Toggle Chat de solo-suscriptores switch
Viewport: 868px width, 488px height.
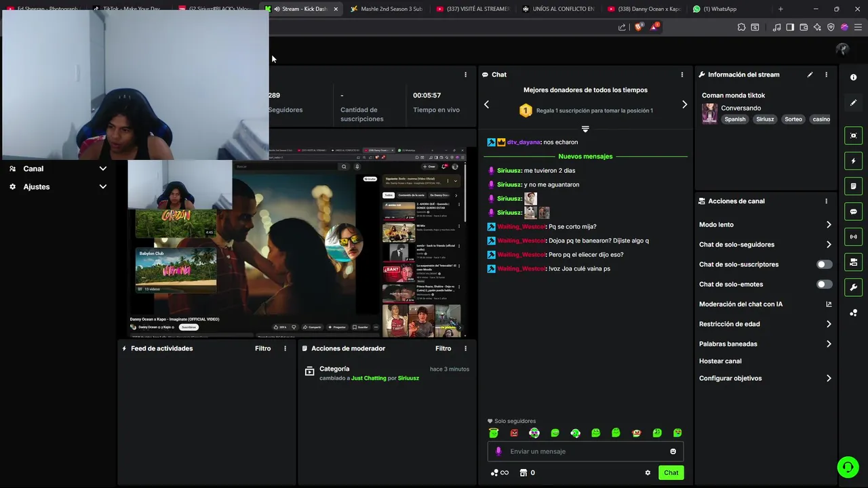824,264
